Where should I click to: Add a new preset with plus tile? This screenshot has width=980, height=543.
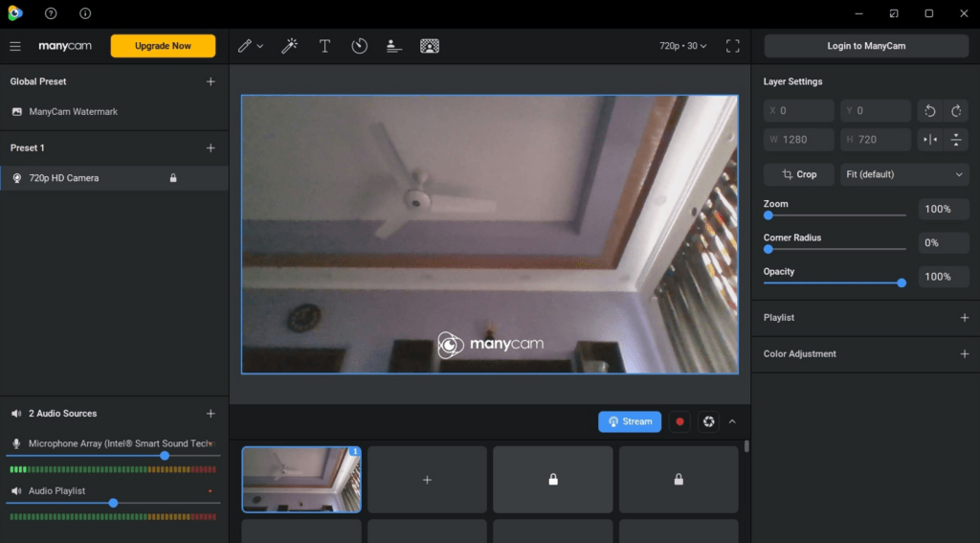point(427,480)
